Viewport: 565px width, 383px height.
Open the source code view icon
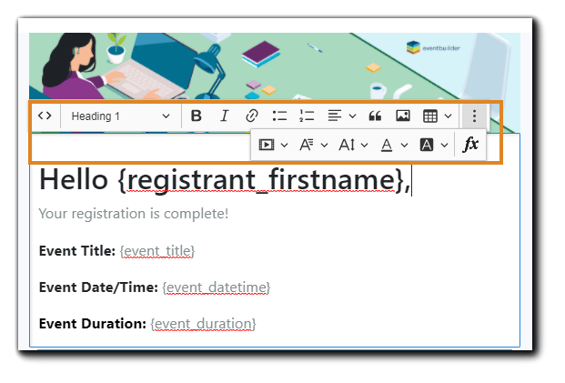45,116
